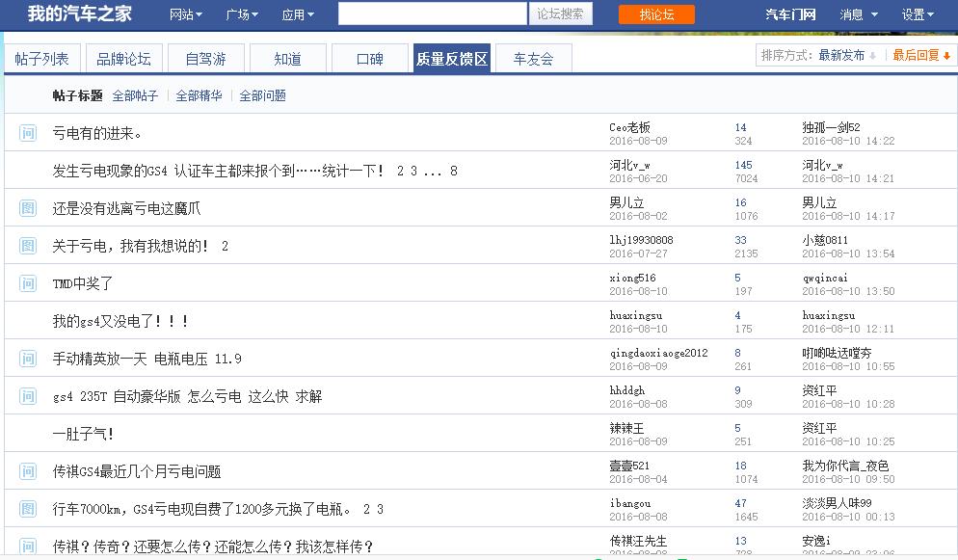Open post gs4 235T 自动豪华版 怎么亏电

[x=187, y=396]
